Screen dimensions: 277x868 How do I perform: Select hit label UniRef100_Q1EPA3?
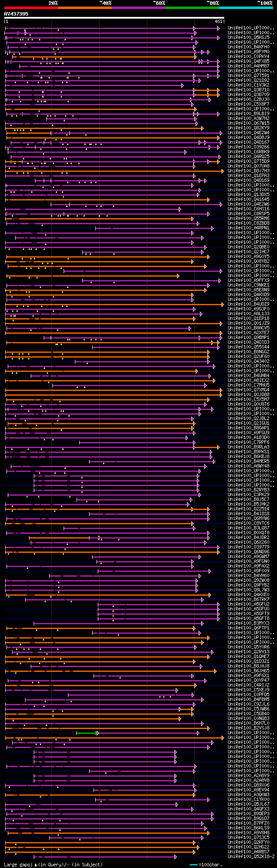click(249, 175)
